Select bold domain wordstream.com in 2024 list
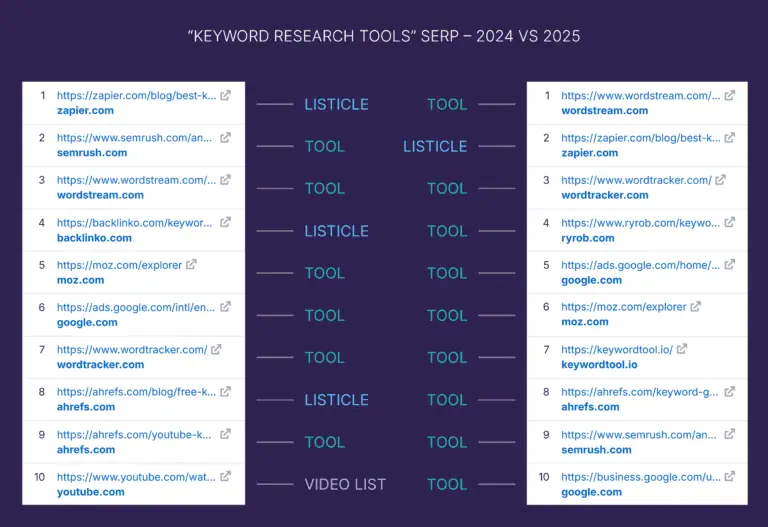 [100, 195]
